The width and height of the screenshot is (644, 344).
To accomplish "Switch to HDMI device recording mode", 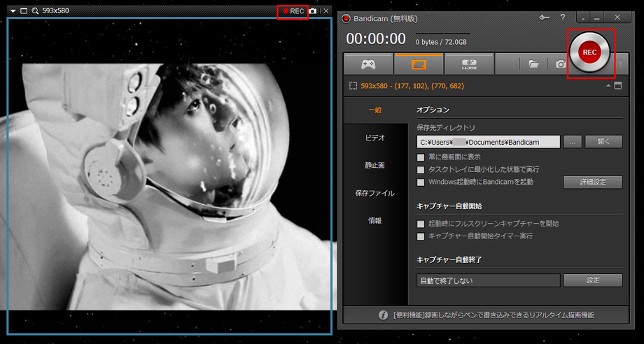I will pyautogui.click(x=468, y=64).
